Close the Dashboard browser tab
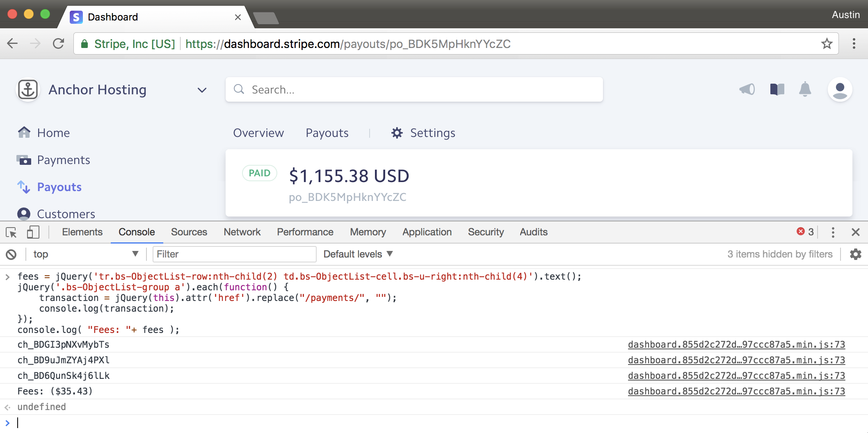868x433 pixels. click(238, 17)
